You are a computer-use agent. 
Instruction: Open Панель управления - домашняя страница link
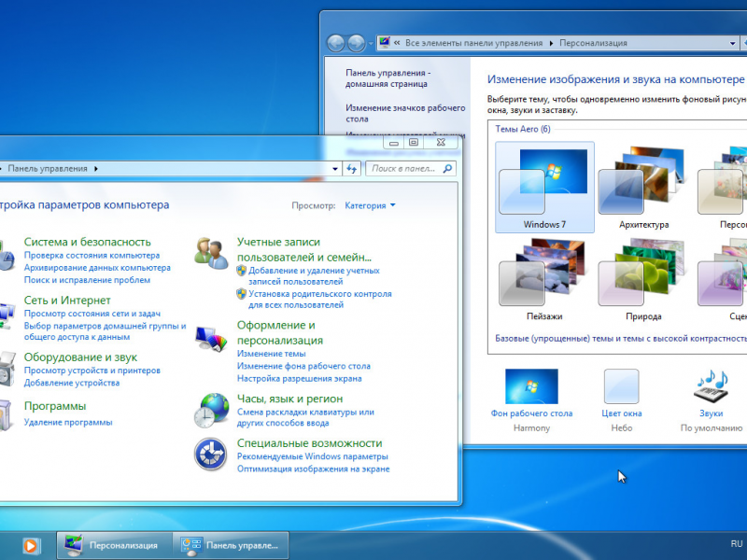coord(388,78)
